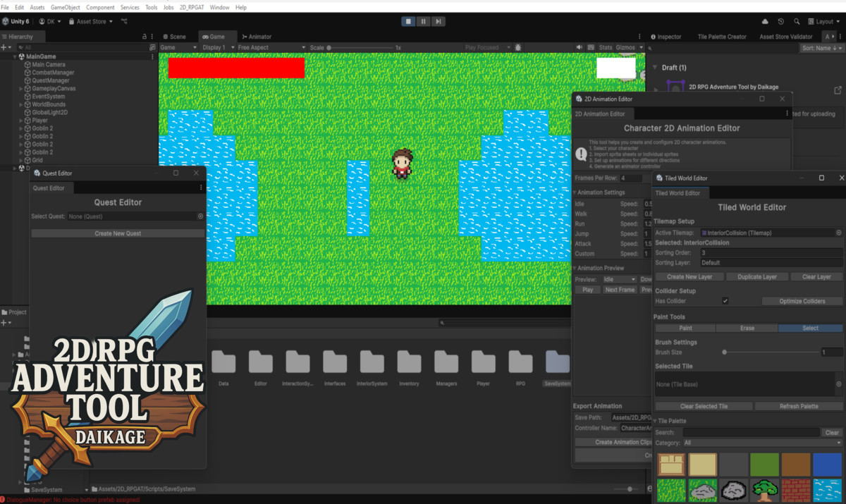
Task: Expand the WorldBounds hierarchy item
Action: [20, 104]
